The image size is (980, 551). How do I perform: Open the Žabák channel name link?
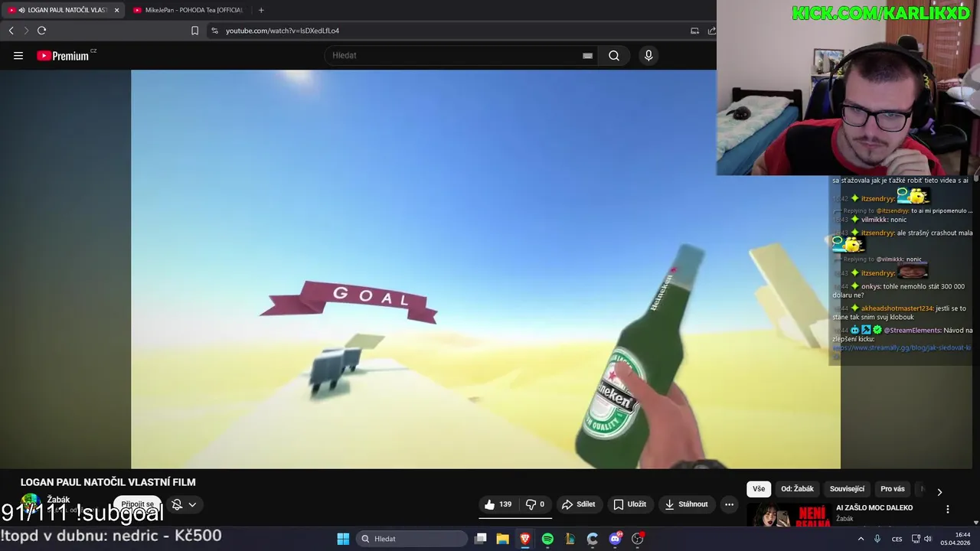tap(58, 500)
